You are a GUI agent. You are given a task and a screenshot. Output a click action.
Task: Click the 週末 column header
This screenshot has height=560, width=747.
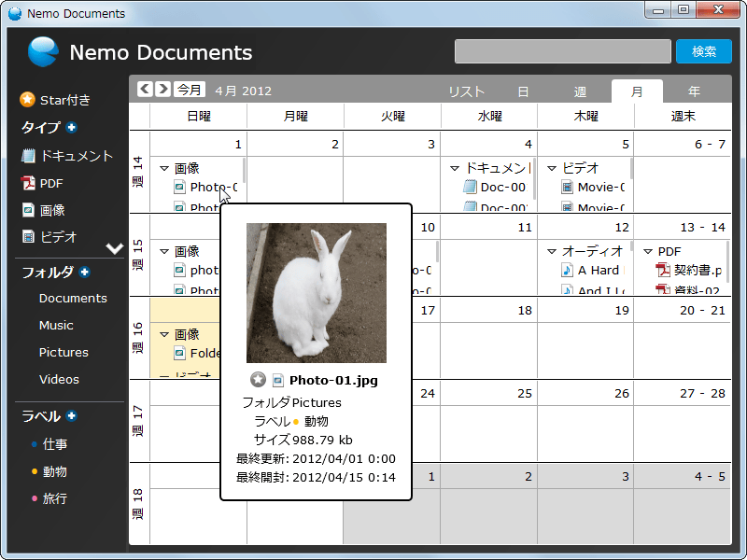[x=683, y=116]
